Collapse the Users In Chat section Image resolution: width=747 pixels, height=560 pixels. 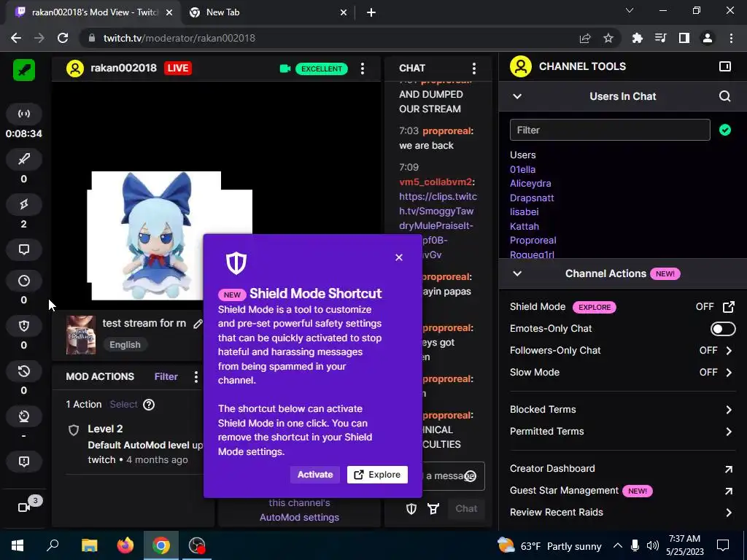517,97
